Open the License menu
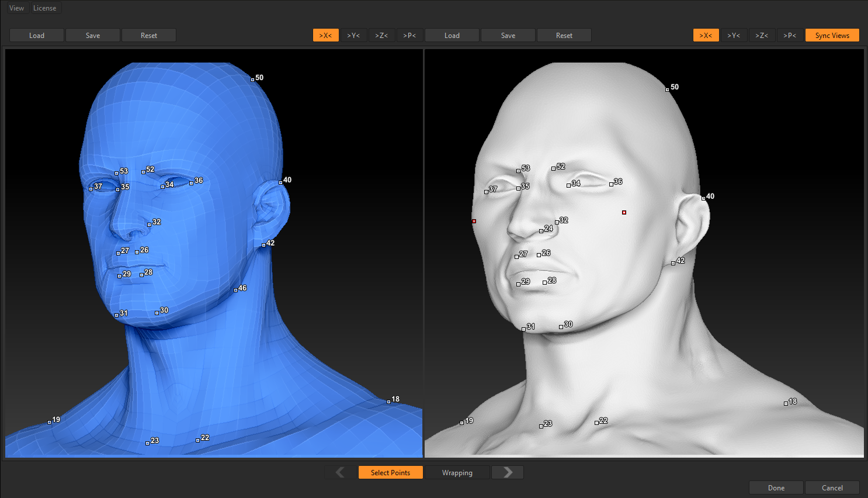 (x=45, y=8)
